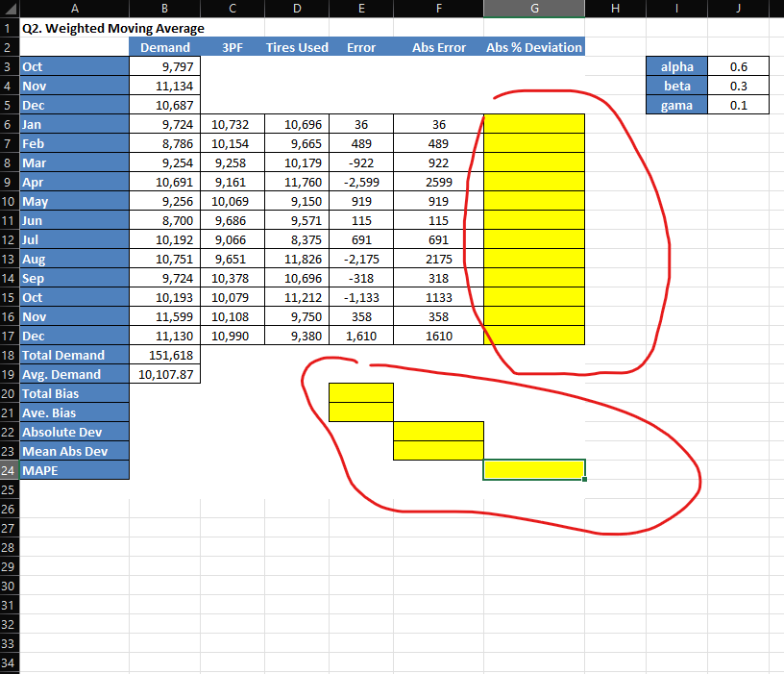Select the Abs % Deviation header cell

click(534, 47)
